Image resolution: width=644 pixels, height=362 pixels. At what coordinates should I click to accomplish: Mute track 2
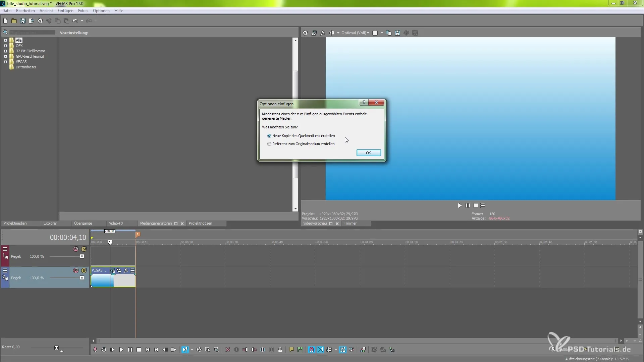pos(76,270)
